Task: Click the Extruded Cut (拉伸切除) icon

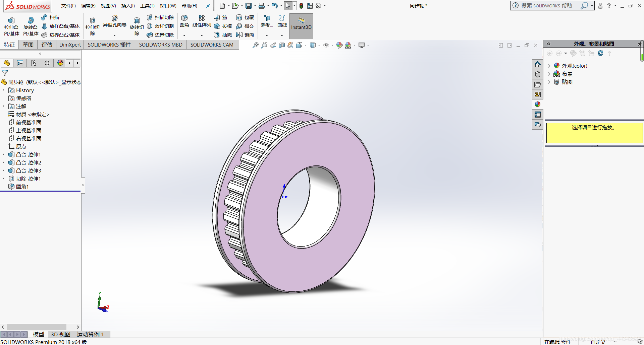Action: pos(93,21)
